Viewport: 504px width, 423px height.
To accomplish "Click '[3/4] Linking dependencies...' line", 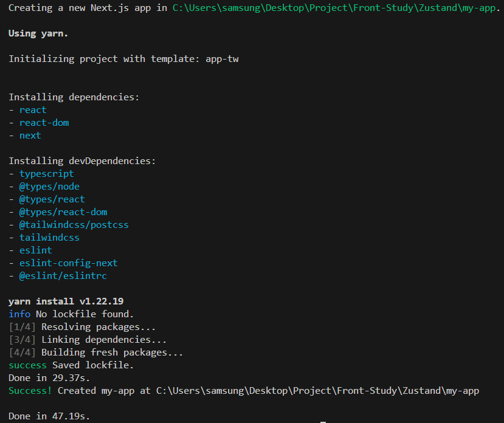I will pyautogui.click(x=88, y=340).
